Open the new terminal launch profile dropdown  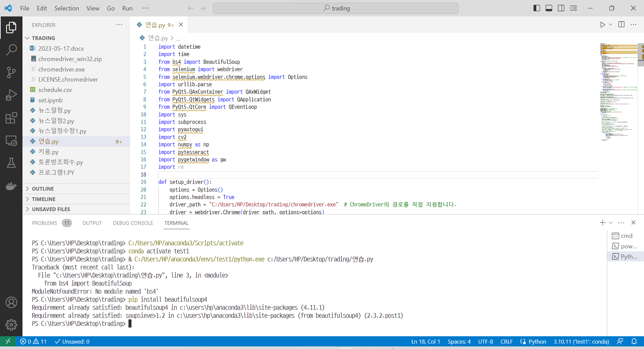click(x=611, y=223)
